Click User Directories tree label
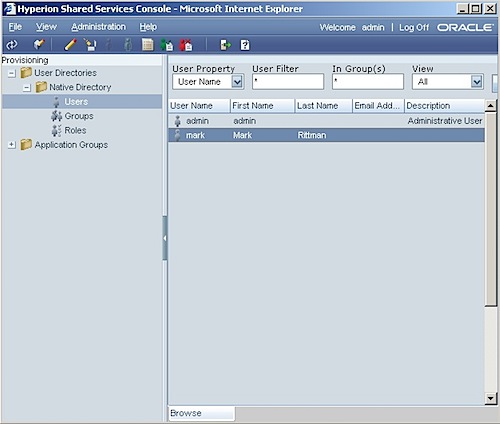 (66, 73)
